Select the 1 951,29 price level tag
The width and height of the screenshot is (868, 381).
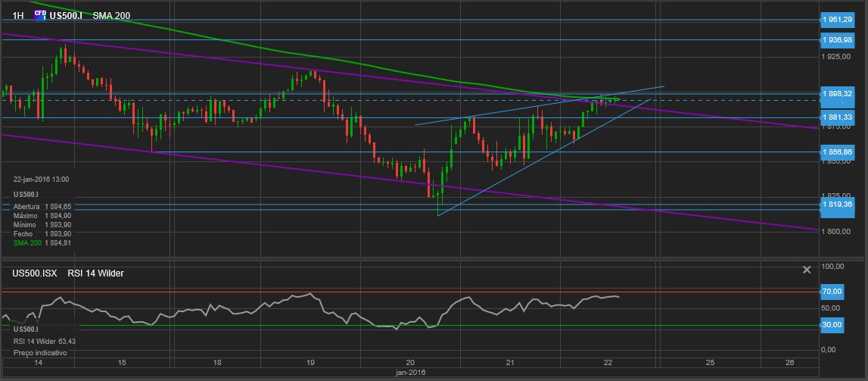coord(837,20)
